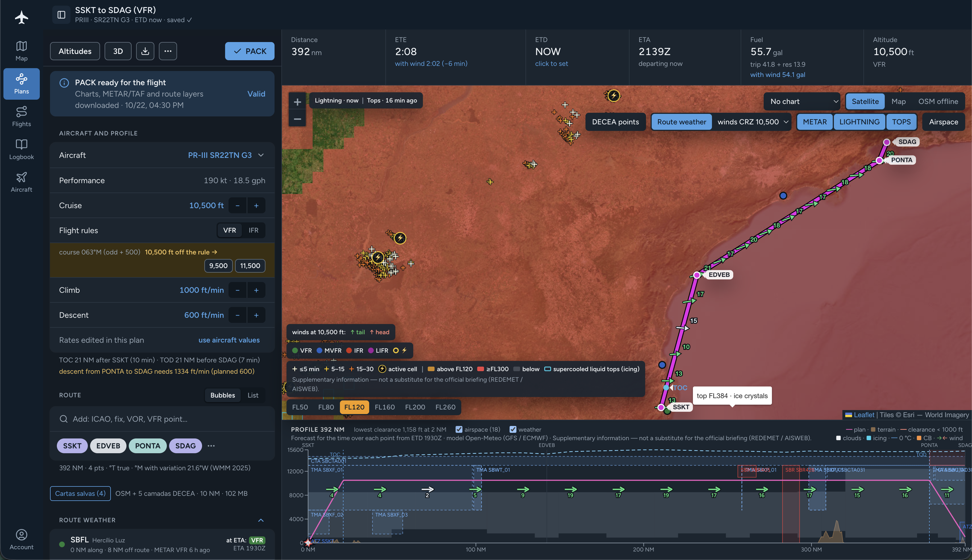Increase cruise altitude with plus
Image resolution: width=972 pixels, height=560 pixels.
coord(256,206)
